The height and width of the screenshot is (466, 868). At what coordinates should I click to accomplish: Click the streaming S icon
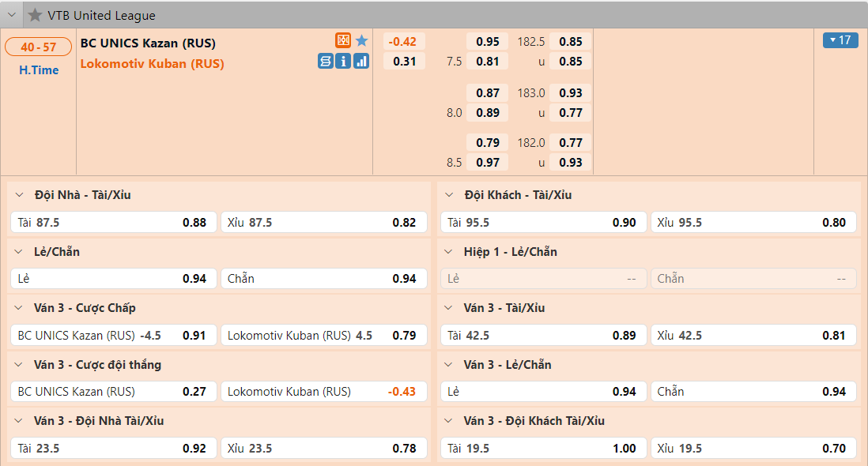coord(326,62)
